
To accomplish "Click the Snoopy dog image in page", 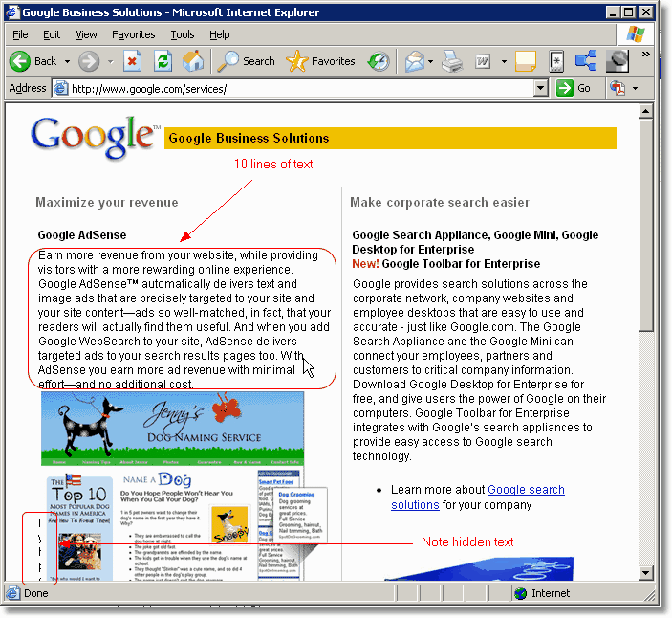I will [x=230, y=524].
